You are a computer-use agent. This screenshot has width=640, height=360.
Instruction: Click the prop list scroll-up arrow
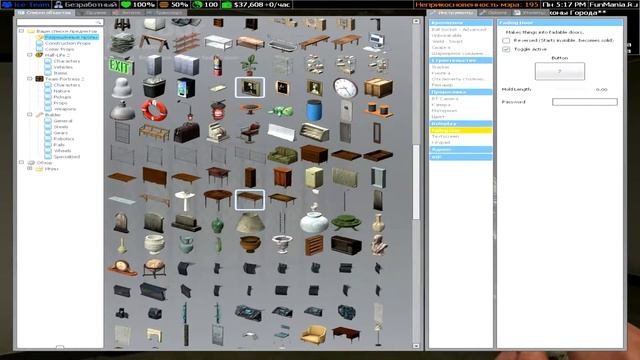416,21
